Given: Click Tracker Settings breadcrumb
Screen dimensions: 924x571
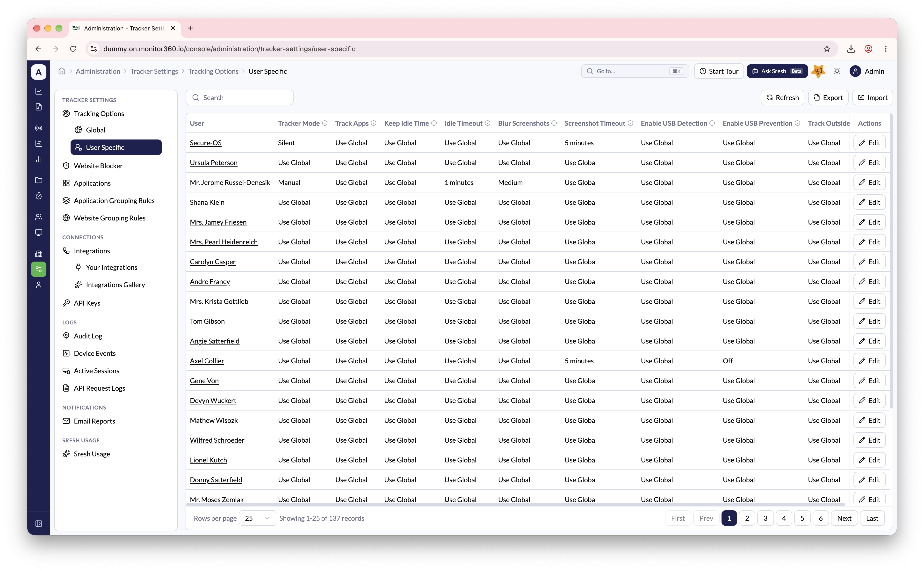Looking at the screenshot, I should coord(154,71).
